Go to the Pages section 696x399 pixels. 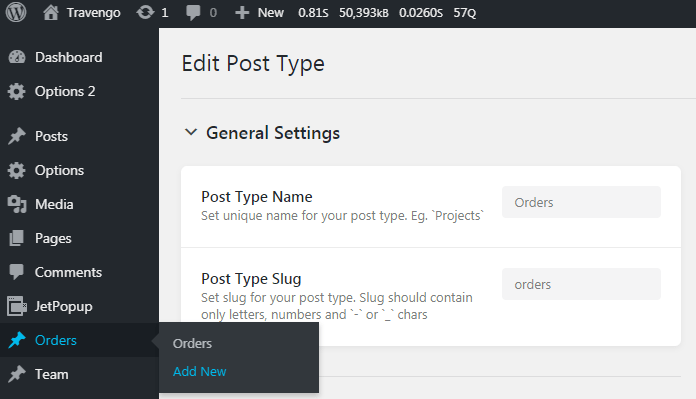tap(53, 239)
